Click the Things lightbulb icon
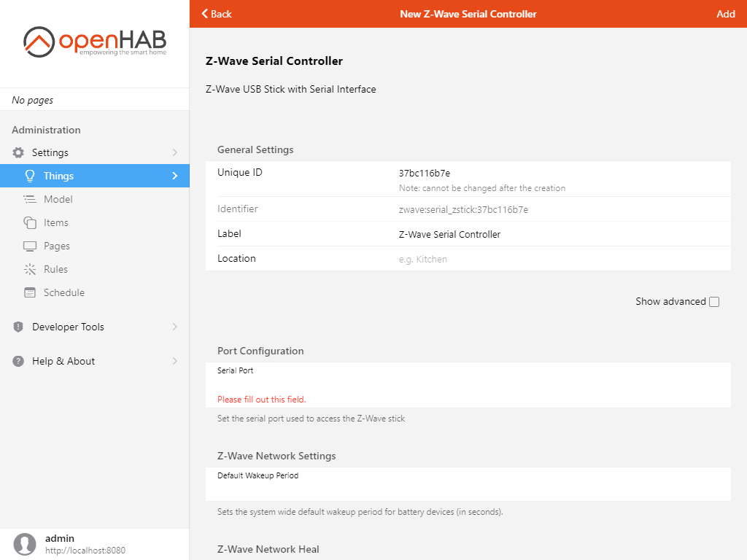 [30, 176]
